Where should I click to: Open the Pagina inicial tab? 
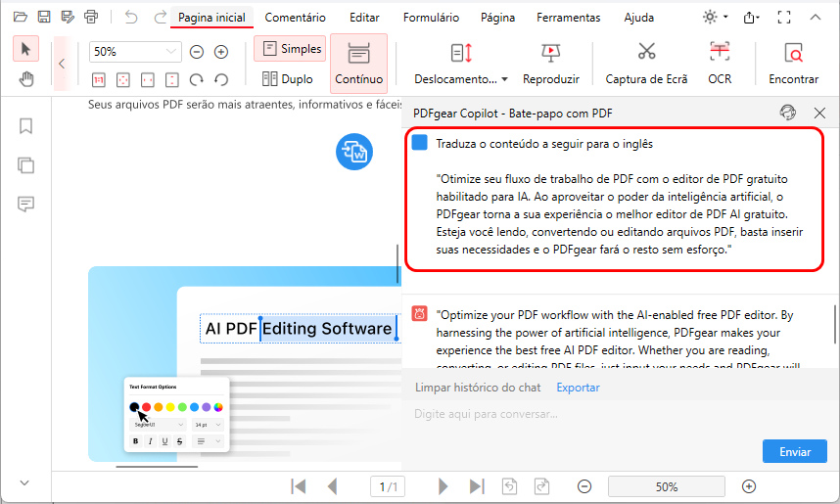tap(211, 18)
